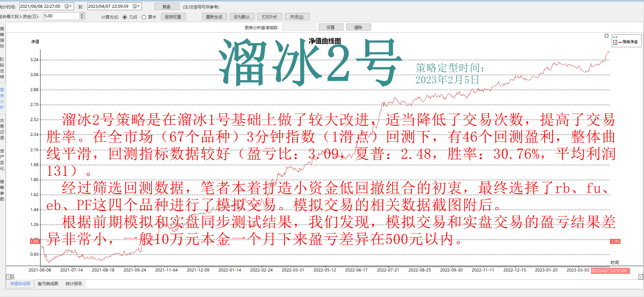This screenshot has width=644, height=297.
Task: Click the max investment 5.00 input field
Action: click(62, 16)
